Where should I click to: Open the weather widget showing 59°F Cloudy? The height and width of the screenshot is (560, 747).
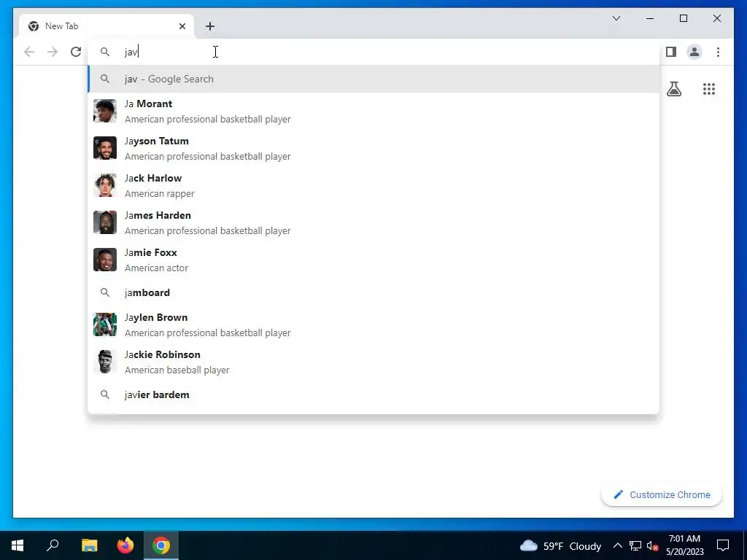(x=560, y=545)
